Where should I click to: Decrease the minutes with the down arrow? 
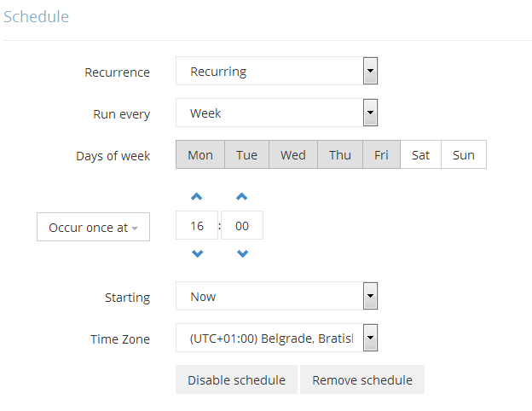(242, 253)
